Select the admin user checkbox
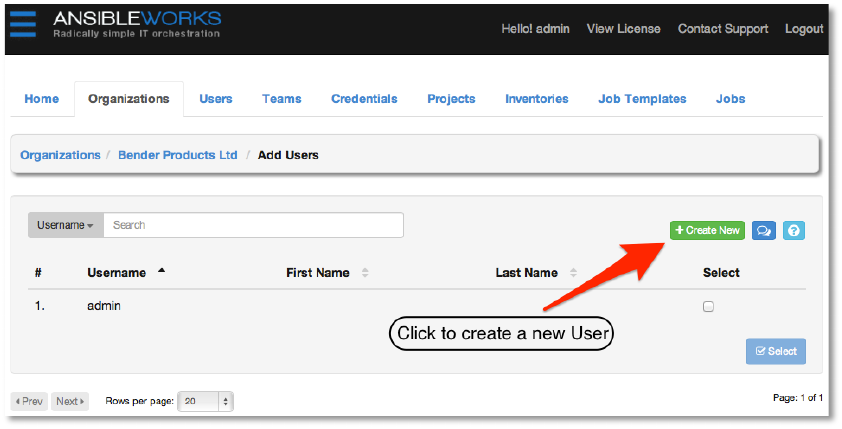The height and width of the screenshot is (429, 842). (708, 307)
